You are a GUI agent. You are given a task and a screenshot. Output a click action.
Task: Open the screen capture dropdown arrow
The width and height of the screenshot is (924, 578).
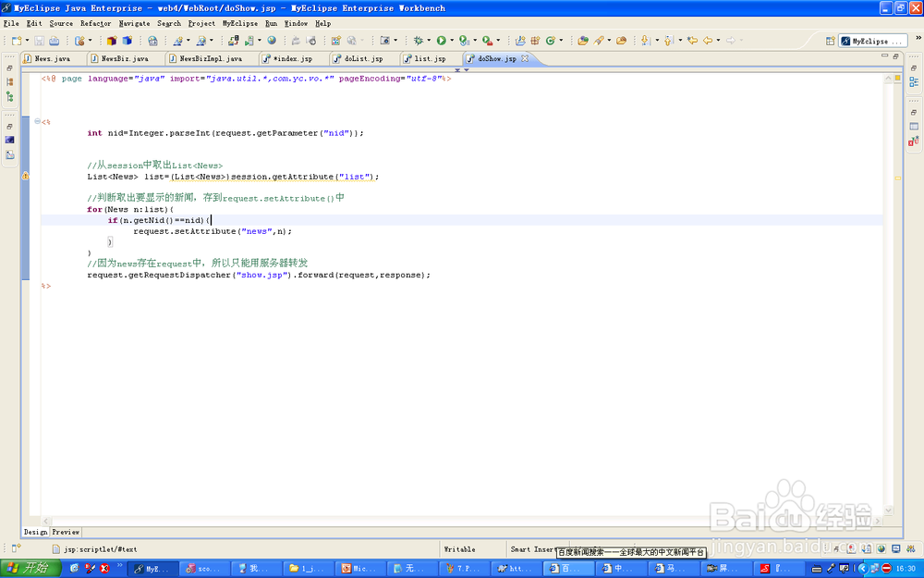pos(395,41)
